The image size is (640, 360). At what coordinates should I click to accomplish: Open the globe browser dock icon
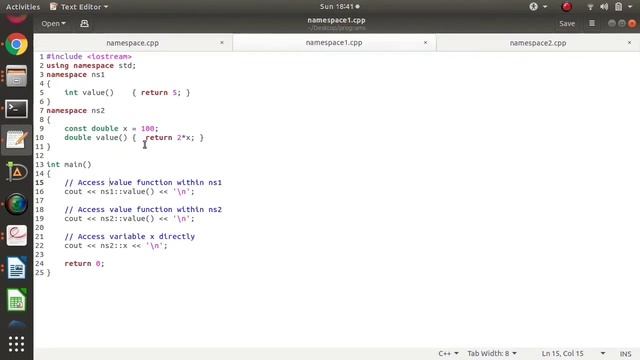16,204
